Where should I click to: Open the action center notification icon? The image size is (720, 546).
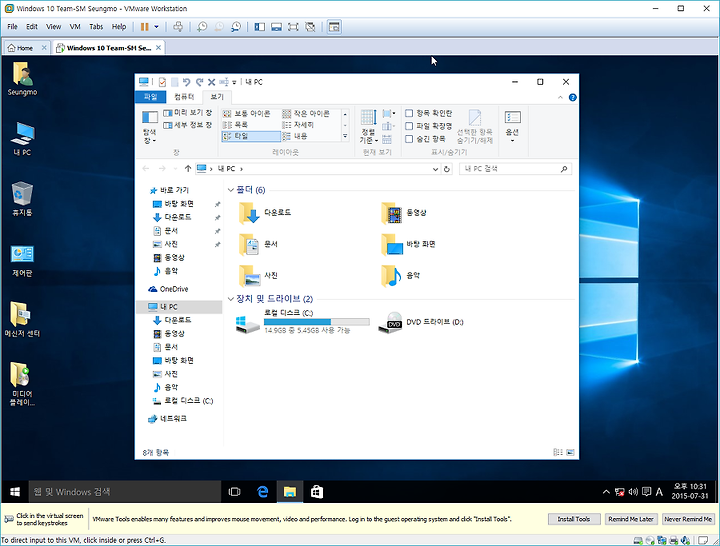click(x=647, y=492)
